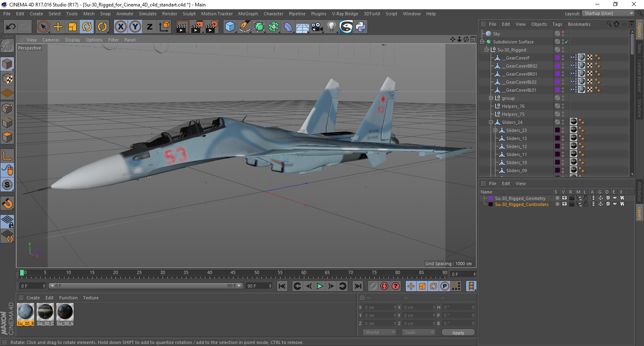
Task: Render the active view
Action: [182, 27]
